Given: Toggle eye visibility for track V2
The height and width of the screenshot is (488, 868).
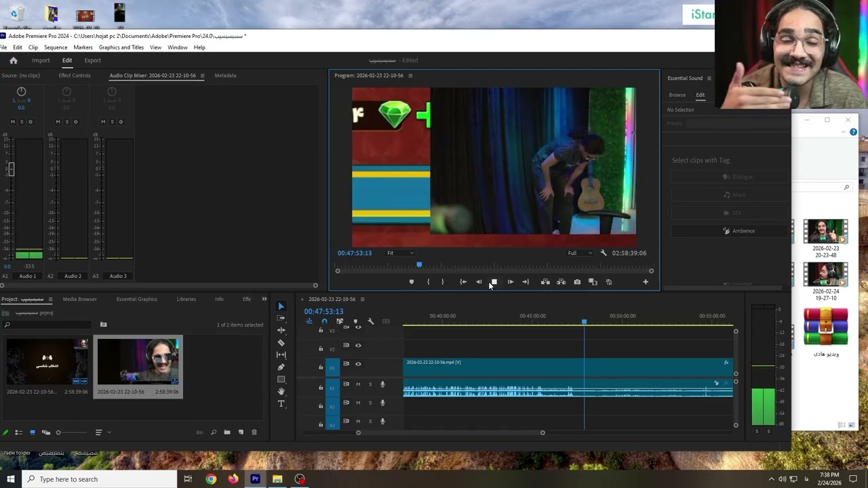Looking at the screenshot, I should [358, 346].
